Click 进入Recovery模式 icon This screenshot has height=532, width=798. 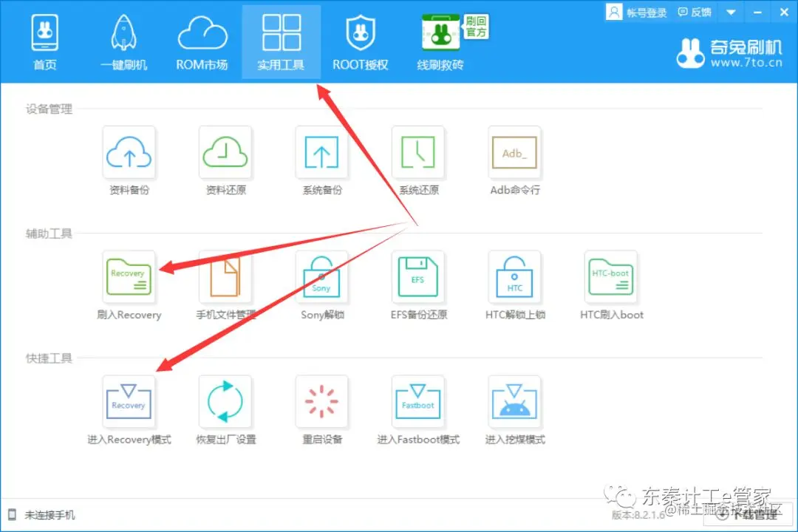129,401
